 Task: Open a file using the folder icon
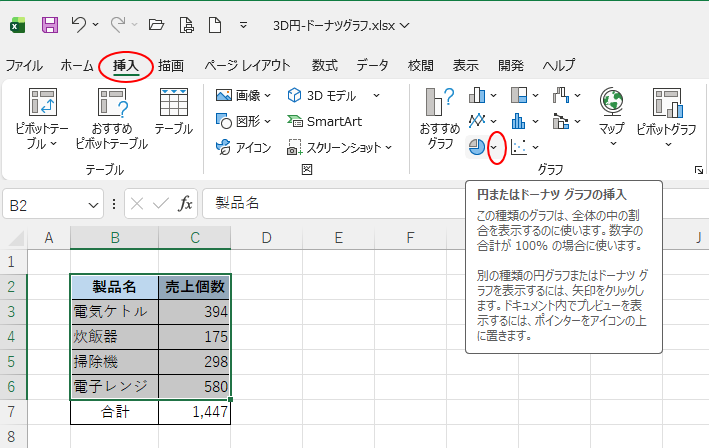point(156,25)
